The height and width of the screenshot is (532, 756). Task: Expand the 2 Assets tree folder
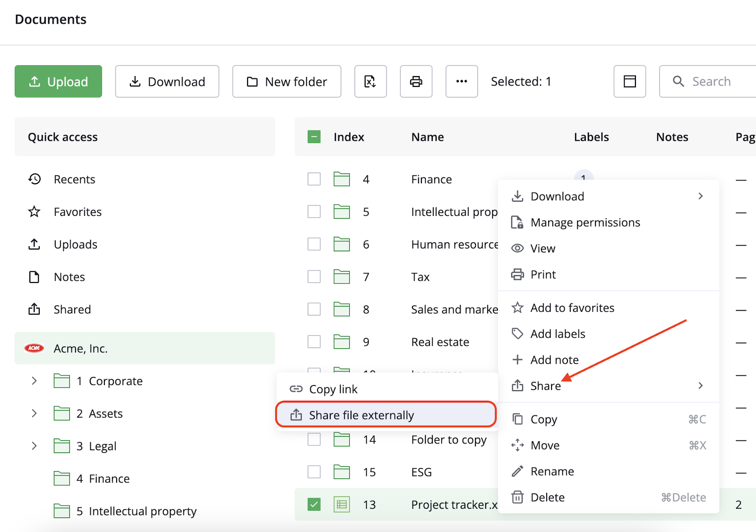pyautogui.click(x=34, y=413)
